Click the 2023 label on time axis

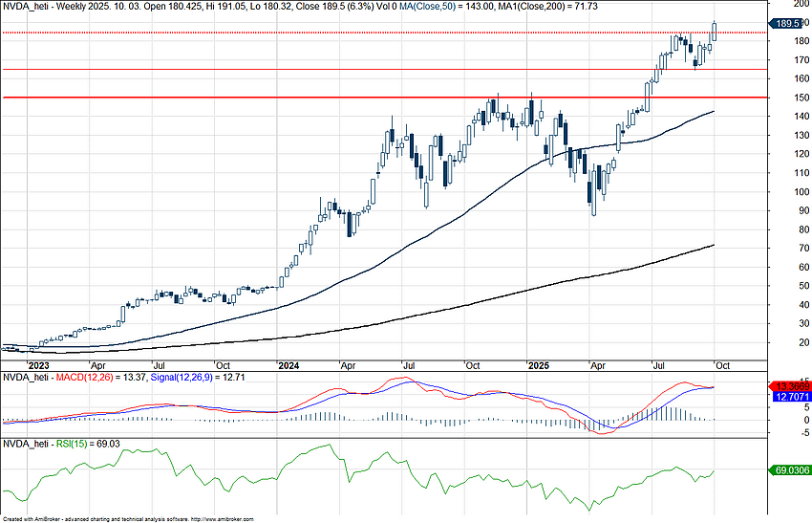(39, 365)
